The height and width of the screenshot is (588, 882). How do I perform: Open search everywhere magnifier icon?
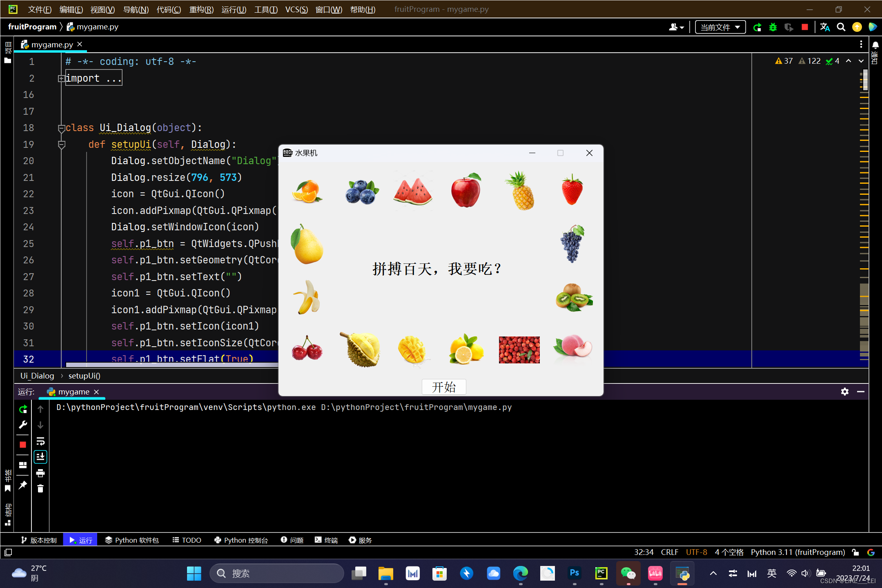click(x=841, y=27)
